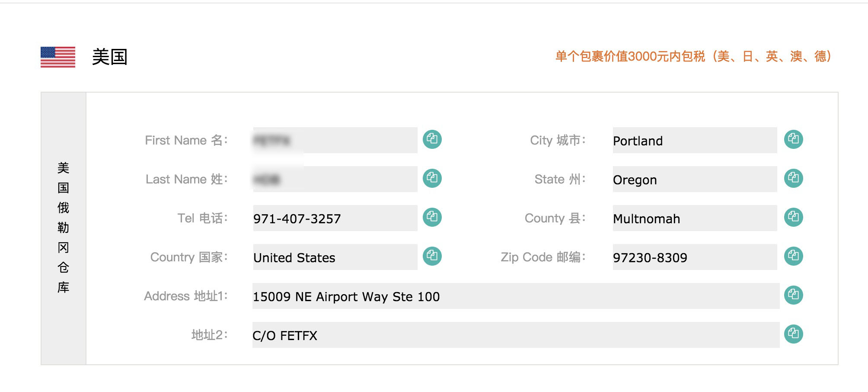Copy Address line 2 C/O FETFX
The height and width of the screenshot is (392, 868).
793,334
